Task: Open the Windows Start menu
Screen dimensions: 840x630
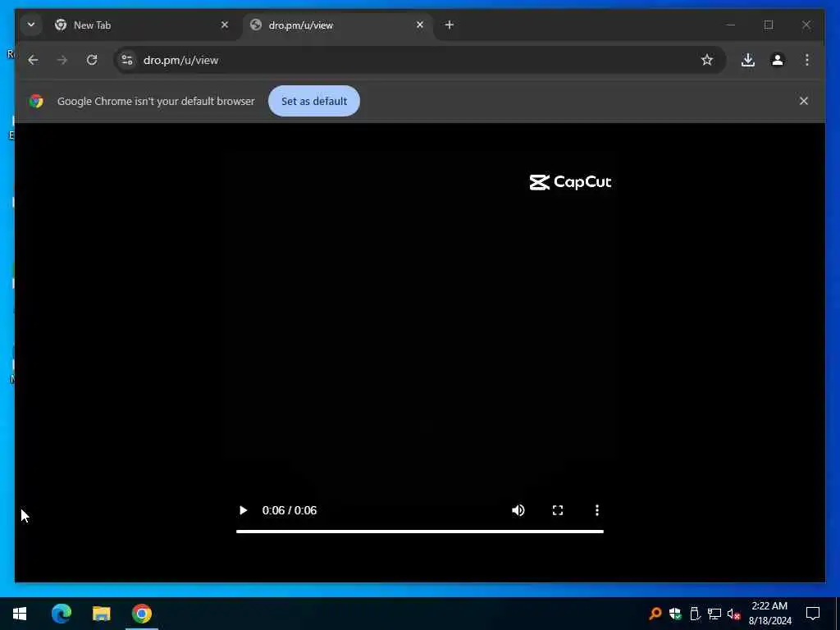Action: pos(20,614)
